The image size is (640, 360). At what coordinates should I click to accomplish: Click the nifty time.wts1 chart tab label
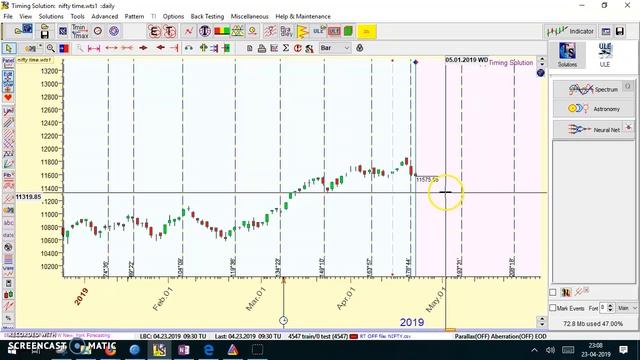pyautogui.click(x=34, y=60)
